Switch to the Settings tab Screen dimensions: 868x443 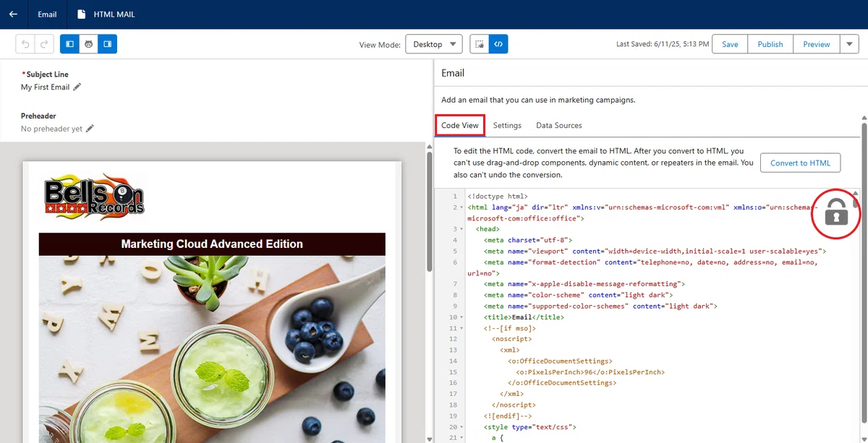507,125
